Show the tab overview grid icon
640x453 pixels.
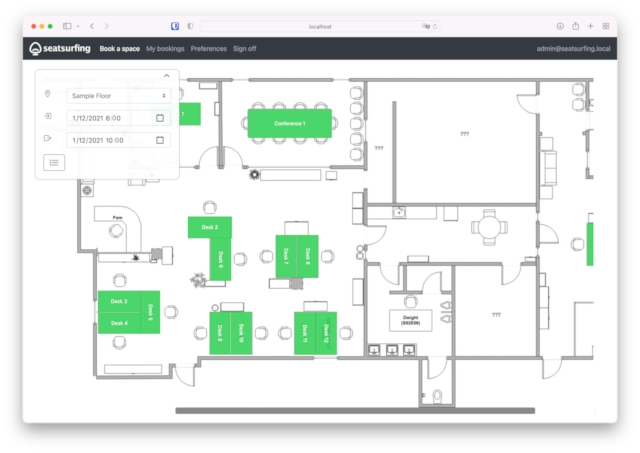(606, 26)
